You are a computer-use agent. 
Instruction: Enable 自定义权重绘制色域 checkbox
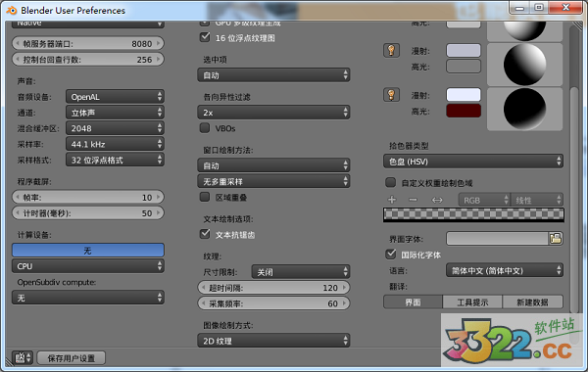pos(391,182)
